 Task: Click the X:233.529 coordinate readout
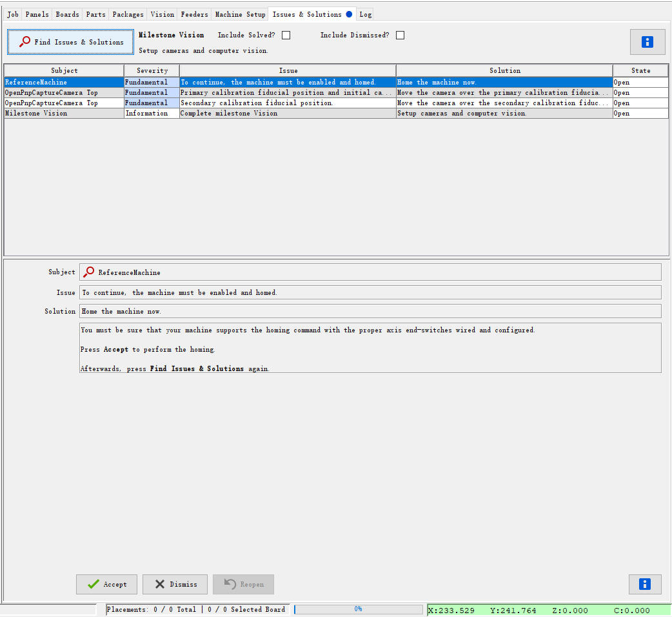[x=451, y=610]
